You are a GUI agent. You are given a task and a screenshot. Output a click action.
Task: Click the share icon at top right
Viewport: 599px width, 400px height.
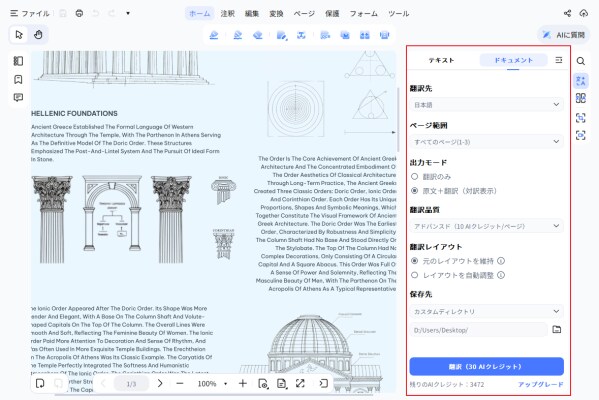click(567, 13)
